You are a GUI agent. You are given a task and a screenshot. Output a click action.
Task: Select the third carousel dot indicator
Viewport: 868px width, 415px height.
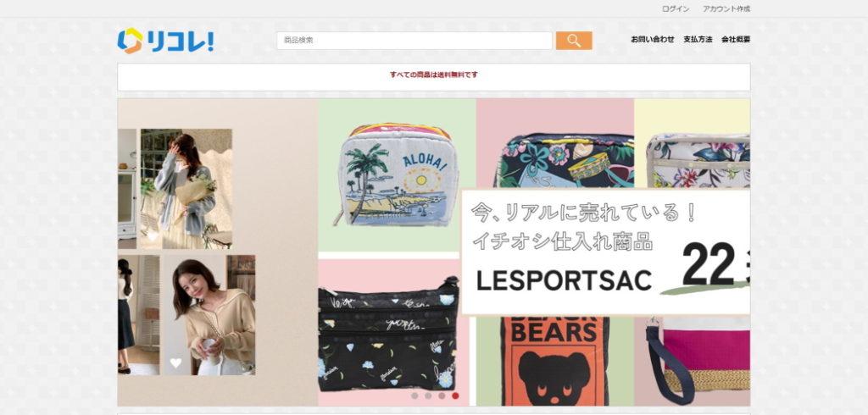[442, 396]
